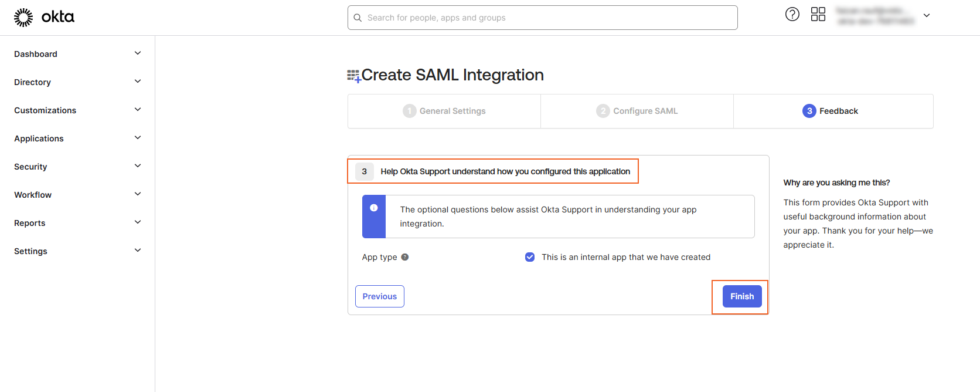Screen dimensions: 980x392
Task: Open the apps grid icon
Action: 818,15
